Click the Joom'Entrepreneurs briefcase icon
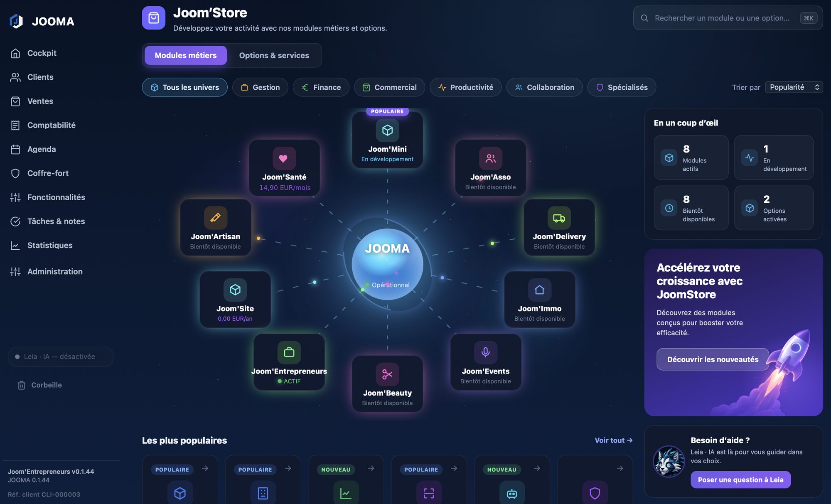The height and width of the screenshot is (504, 831). coord(289,352)
